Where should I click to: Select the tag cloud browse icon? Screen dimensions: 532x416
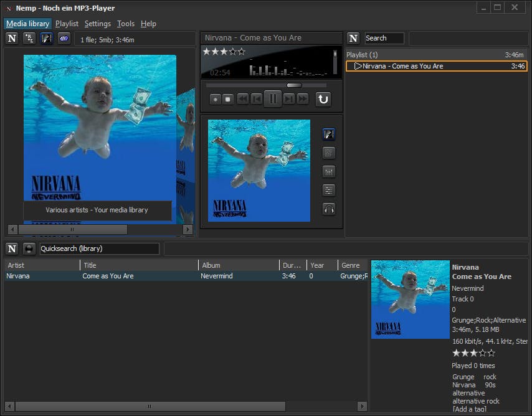64,39
